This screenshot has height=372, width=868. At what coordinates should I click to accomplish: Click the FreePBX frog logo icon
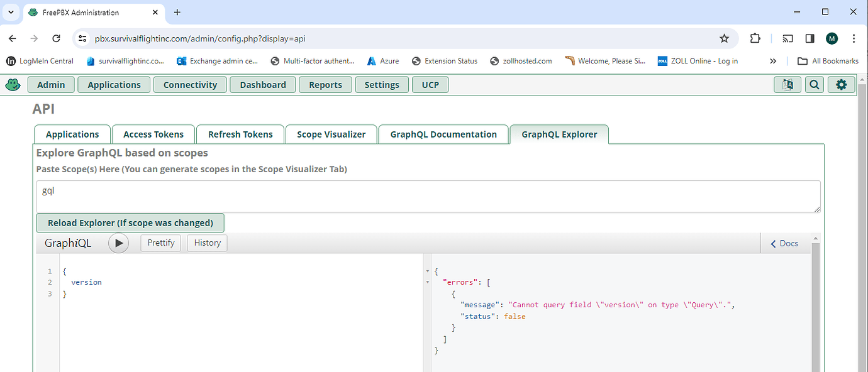click(13, 84)
